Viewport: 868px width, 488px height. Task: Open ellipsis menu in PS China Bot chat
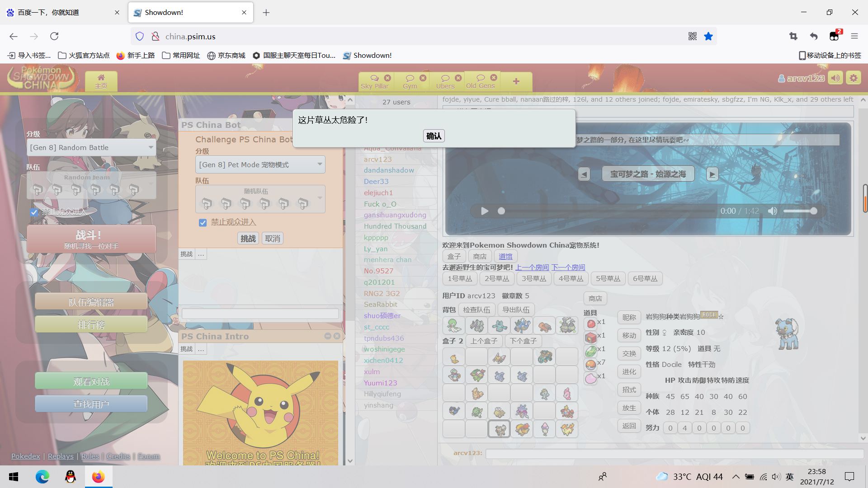[x=201, y=254]
